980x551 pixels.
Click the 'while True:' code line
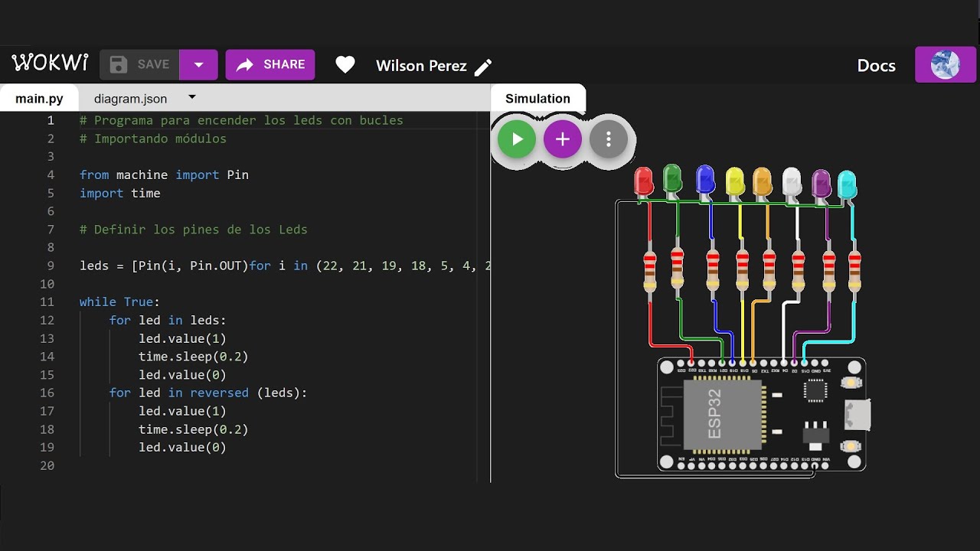coord(119,302)
